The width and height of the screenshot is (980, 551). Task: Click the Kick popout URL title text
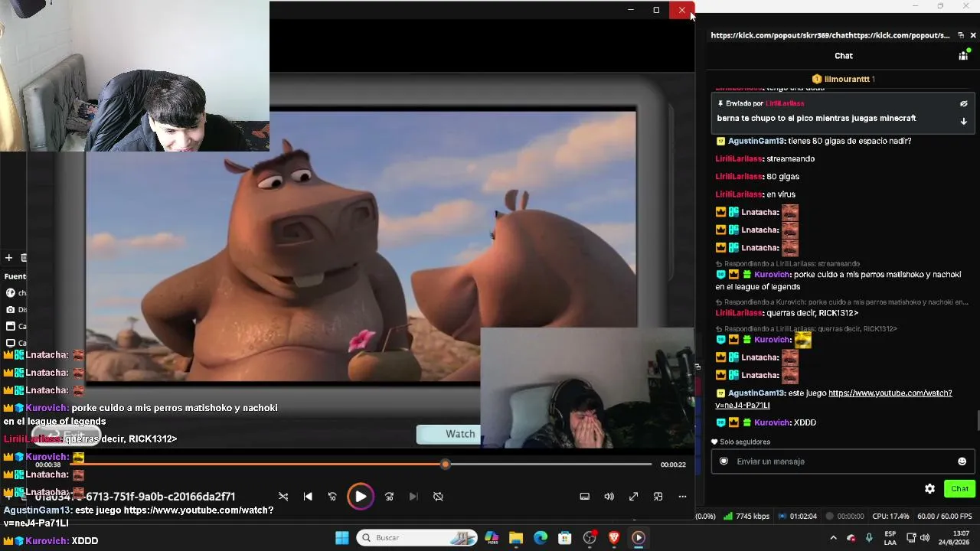point(830,35)
